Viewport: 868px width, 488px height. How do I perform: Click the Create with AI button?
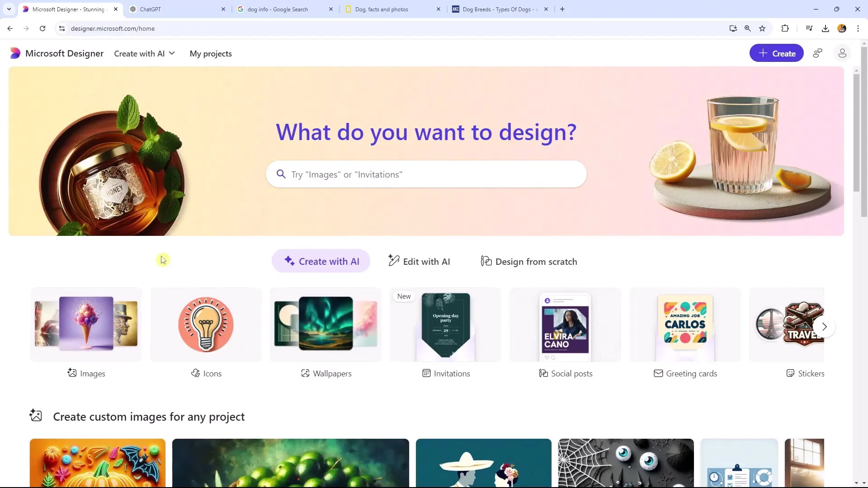(322, 261)
